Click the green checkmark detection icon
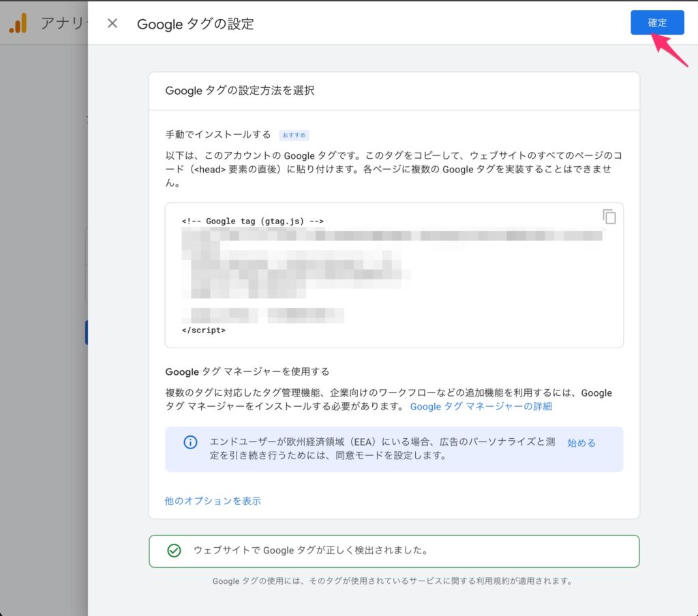 coord(174,551)
